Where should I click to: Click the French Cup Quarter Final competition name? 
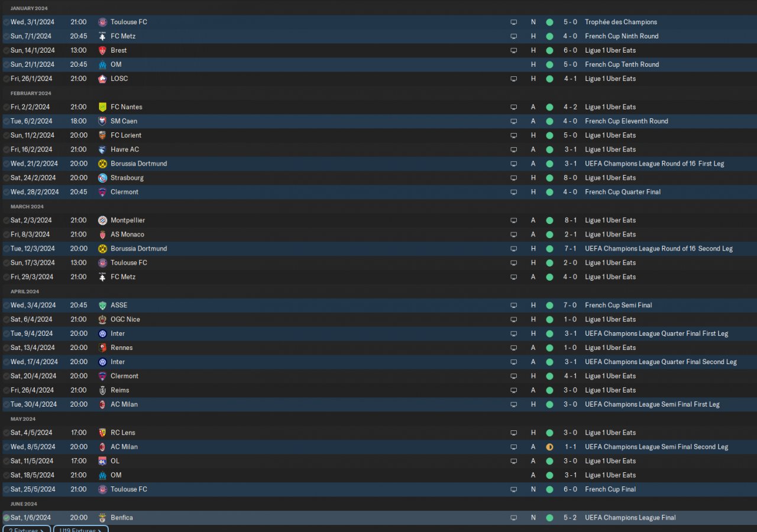623,192
